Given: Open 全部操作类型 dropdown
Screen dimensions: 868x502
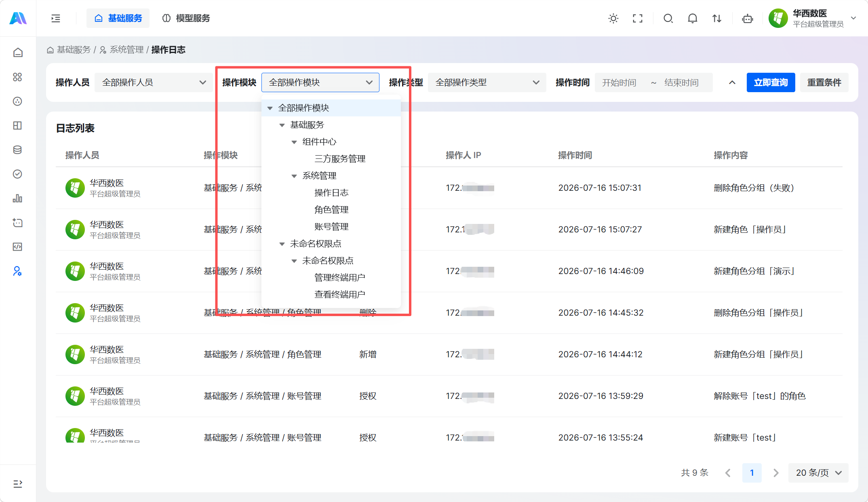Looking at the screenshot, I should [487, 82].
